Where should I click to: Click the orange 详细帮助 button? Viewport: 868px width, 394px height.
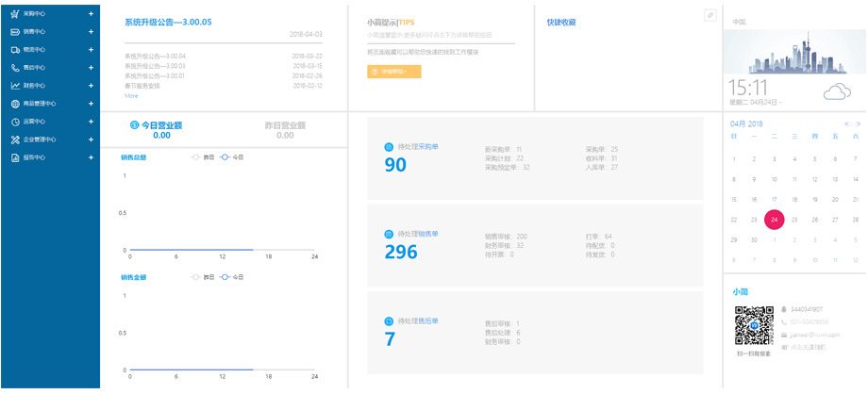click(x=394, y=72)
